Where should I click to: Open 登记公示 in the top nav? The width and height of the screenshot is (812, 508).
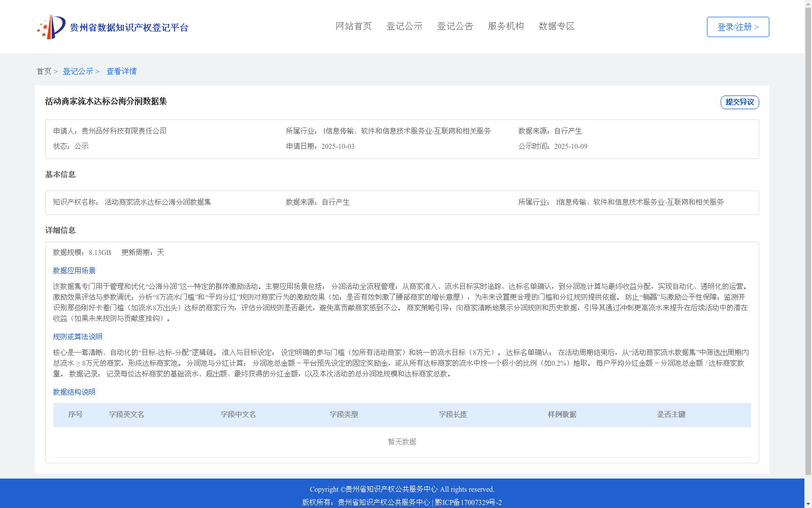click(x=404, y=26)
